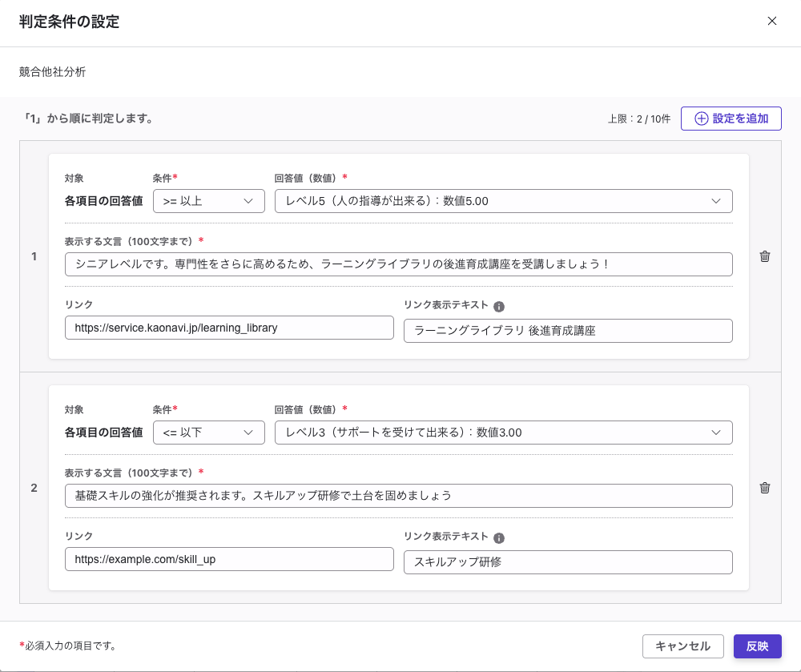Click the info icon beside リンク表示テキスト in condition 2

click(499, 537)
